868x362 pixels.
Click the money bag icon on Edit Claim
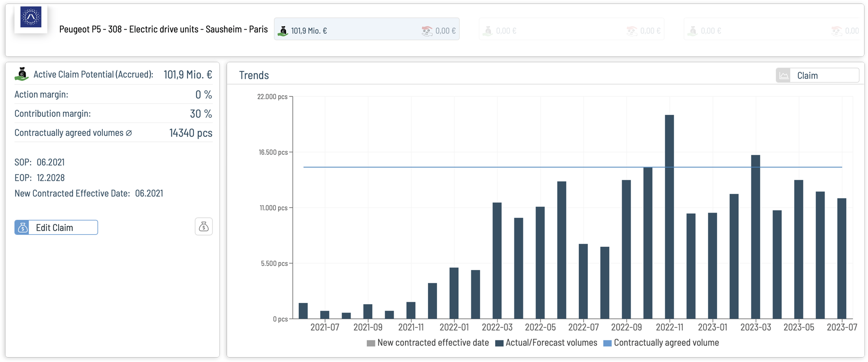point(22,227)
